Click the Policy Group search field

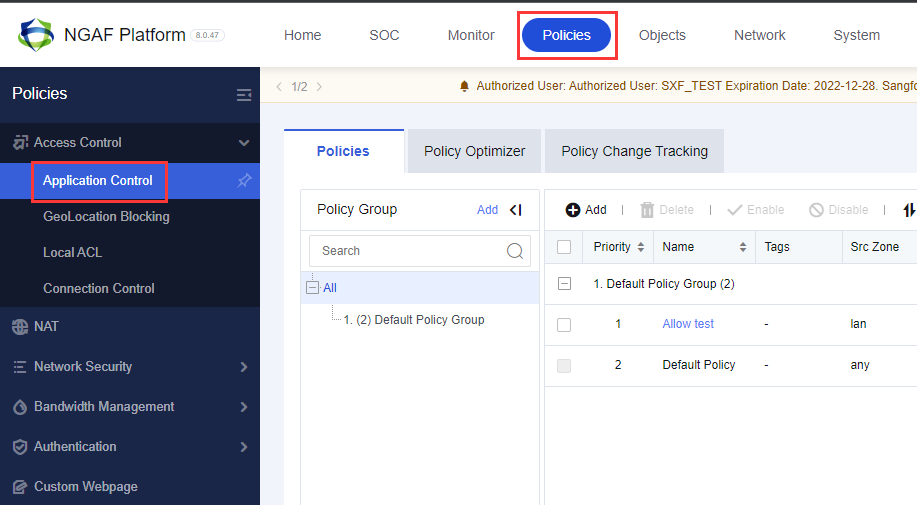point(410,251)
